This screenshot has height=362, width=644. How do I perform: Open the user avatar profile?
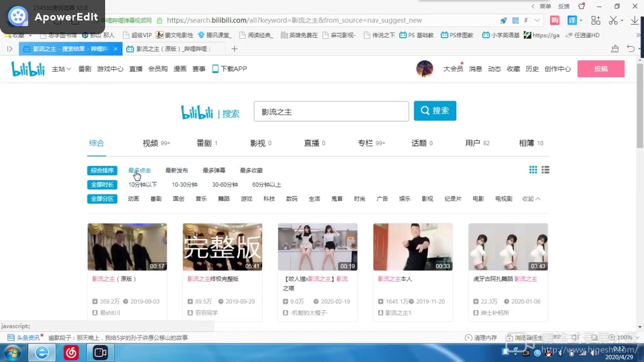click(x=425, y=69)
